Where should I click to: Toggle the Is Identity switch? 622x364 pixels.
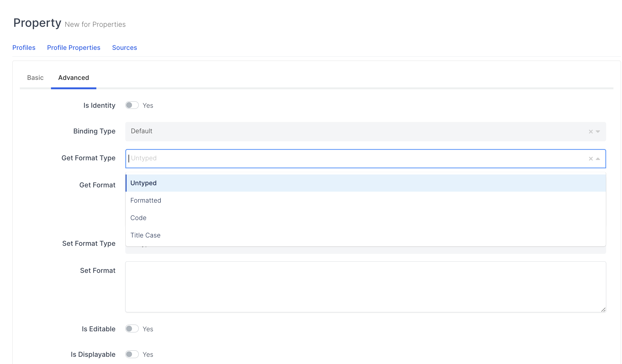click(132, 105)
